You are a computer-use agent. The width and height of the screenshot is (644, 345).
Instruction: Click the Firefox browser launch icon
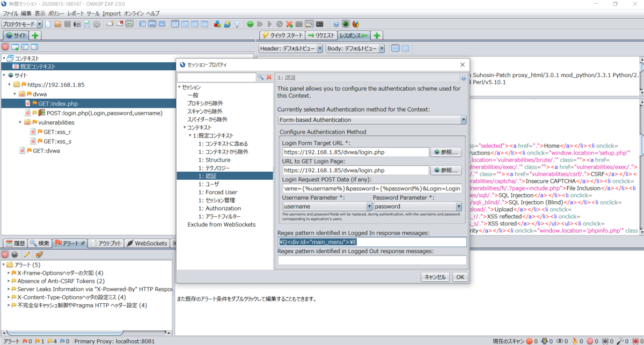click(355, 24)
